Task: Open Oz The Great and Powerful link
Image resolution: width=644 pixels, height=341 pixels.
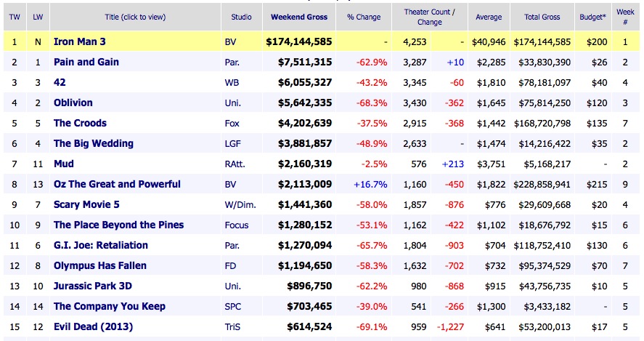Action: [x=117, y=184]
